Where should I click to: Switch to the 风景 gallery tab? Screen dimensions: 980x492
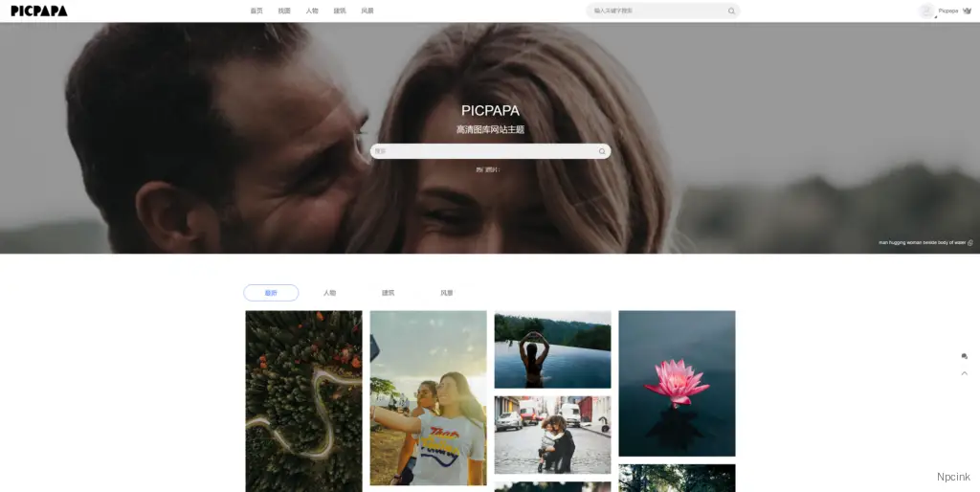[447, 293]
